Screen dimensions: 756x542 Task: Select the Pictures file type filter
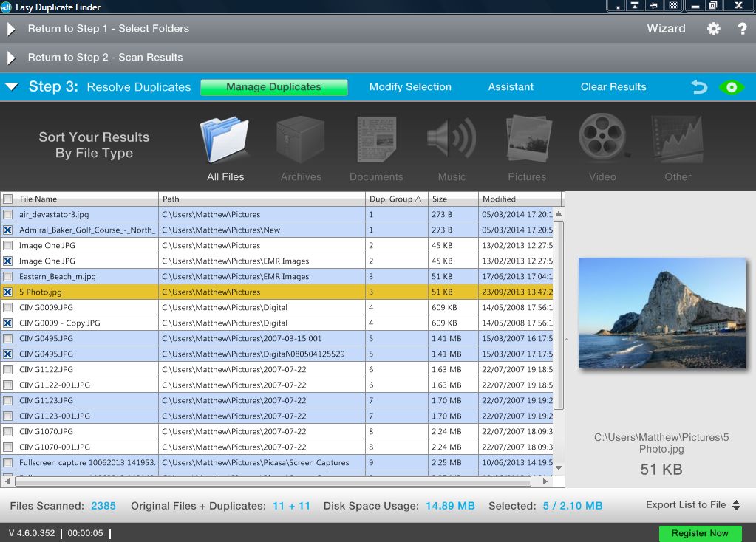coord(526,145)
